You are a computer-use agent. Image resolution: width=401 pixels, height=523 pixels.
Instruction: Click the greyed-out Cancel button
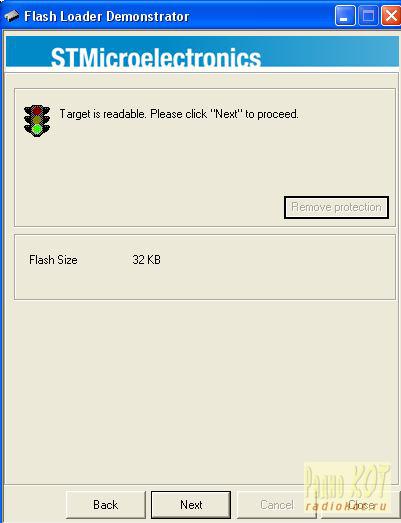pyautogui.click(x=277, y=505)
